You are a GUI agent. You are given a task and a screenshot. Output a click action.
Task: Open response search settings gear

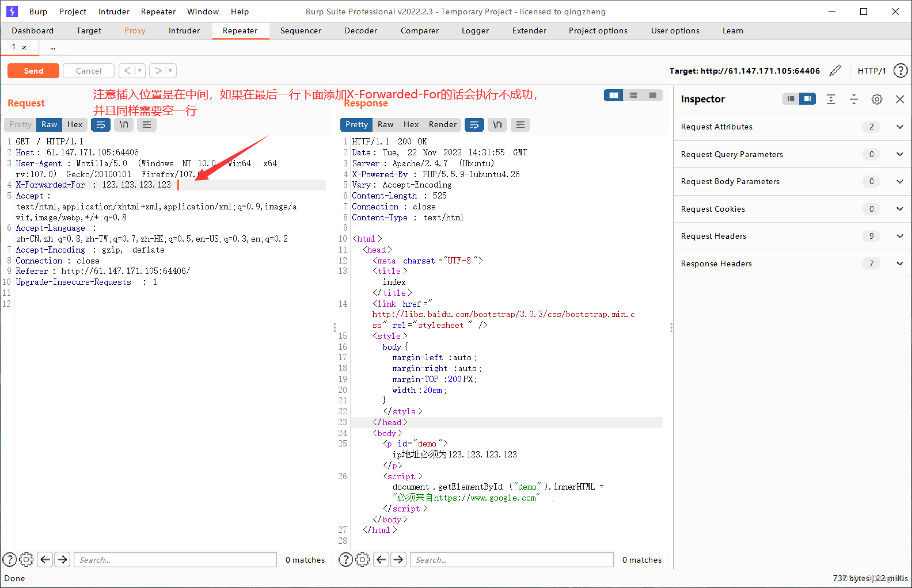[363, 559]
